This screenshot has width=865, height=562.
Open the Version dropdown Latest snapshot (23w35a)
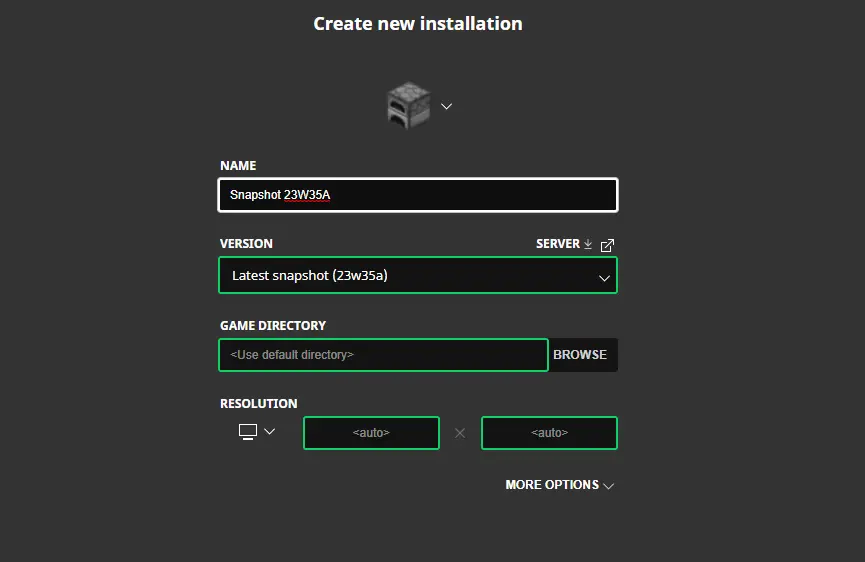[x=418, y=275]
